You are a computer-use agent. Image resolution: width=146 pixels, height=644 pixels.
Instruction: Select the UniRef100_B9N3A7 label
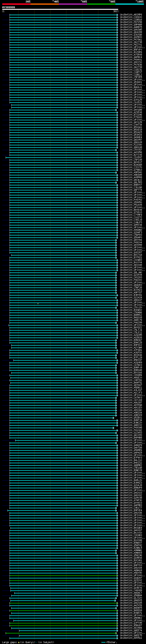pos(131,340)
